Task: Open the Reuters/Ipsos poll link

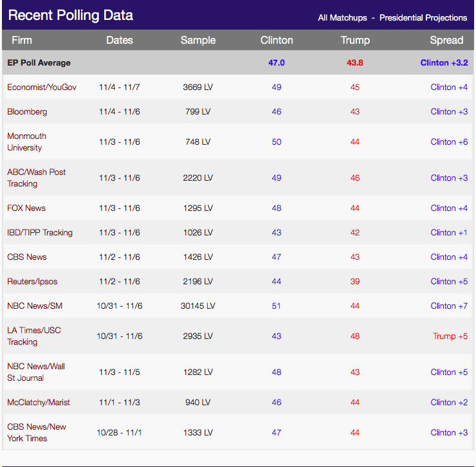Action: [32, 282]
